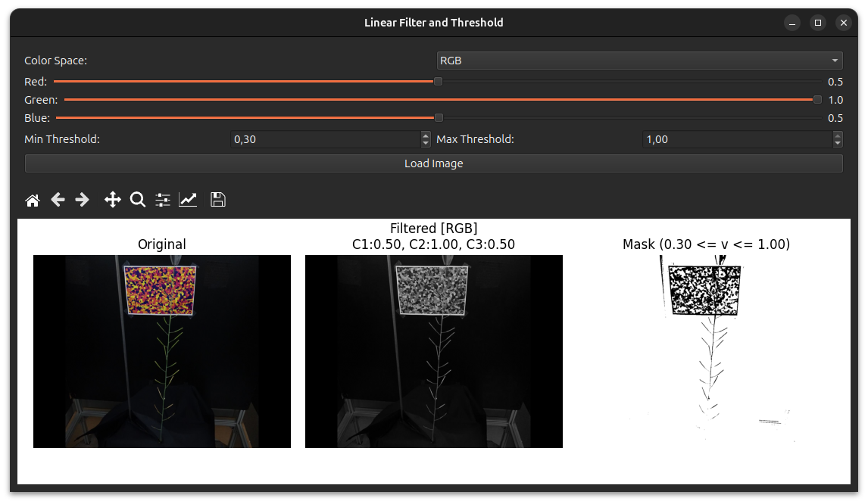Activate the Zoom to rectangle tool
This screenshot has height=504, width=868.
click(137, 200)
